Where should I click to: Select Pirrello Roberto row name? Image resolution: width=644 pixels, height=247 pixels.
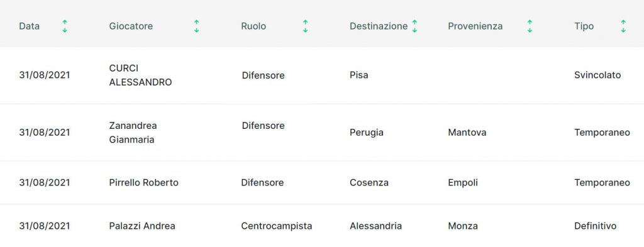144,183
